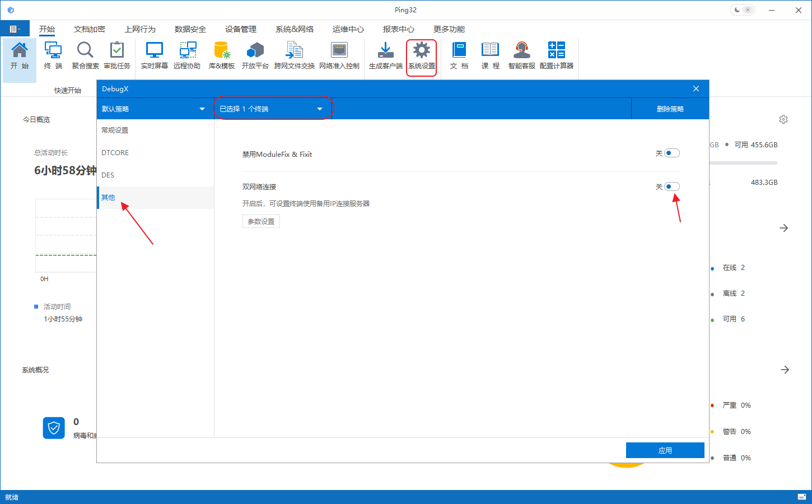Screen dimensions: 812x504
Task: Open 跨网文件交换 file exchange
Action: (x=295, y=55)
